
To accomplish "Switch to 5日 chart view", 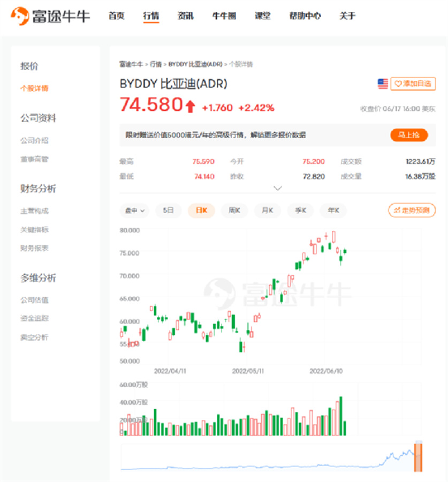I will [x=168, y=210].
